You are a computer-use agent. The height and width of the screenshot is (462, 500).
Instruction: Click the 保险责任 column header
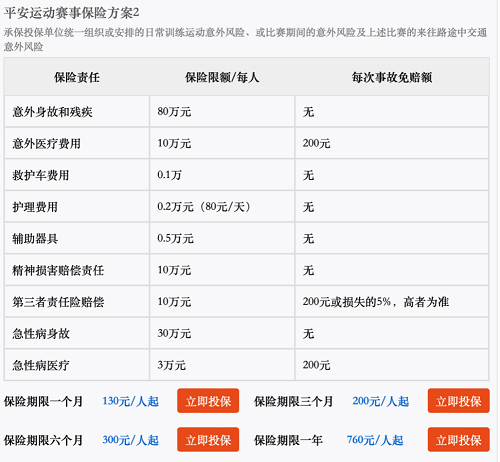tap(77, 77)
